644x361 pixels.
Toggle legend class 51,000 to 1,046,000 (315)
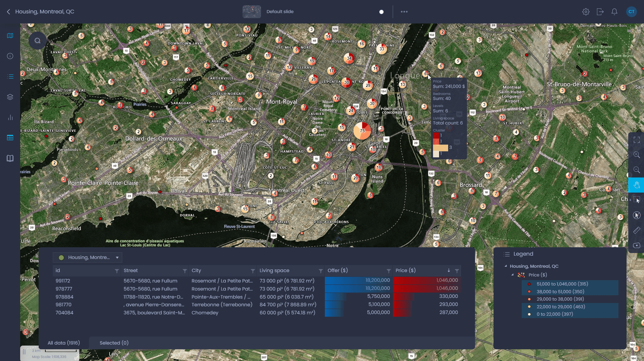pos(570,284)
